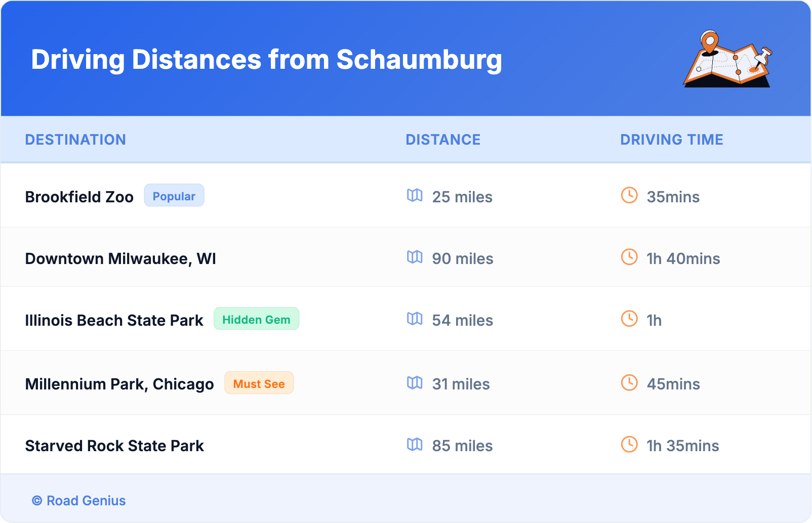Image resolution: width=812 pixels, height=523 pixels.
Task: Click the Distance column header
Action: click(x=443, y=140)
